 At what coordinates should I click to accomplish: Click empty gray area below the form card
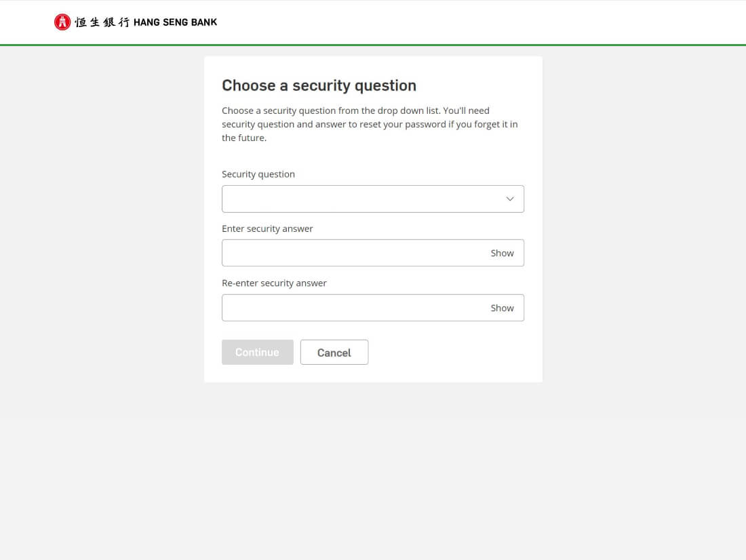click(x=373, y=468)
